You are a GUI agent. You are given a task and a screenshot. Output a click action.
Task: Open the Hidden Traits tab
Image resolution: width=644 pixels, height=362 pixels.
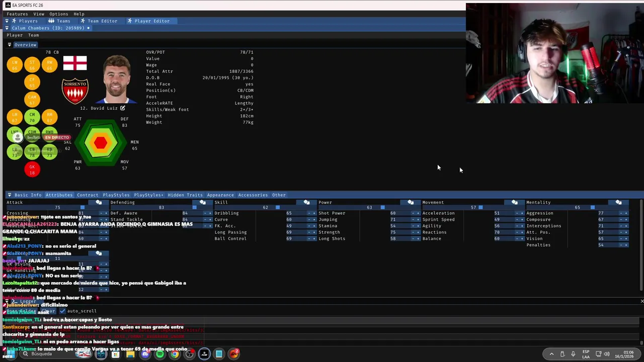(185, 195)
